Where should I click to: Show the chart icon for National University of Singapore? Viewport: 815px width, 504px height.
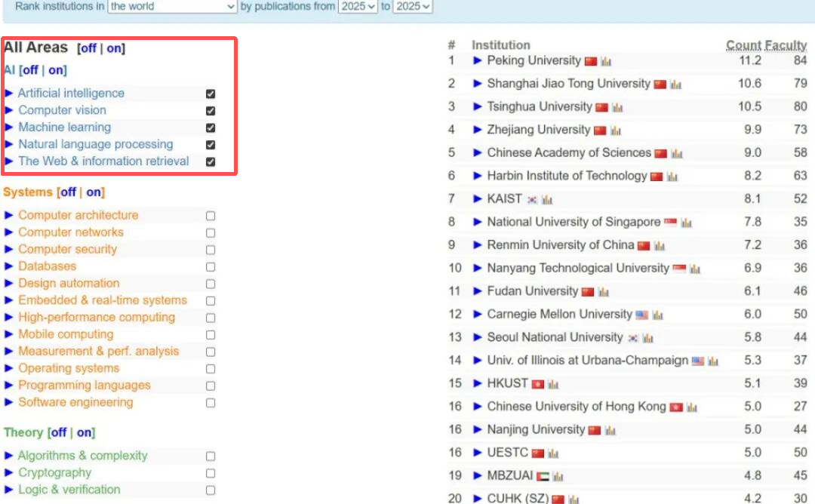(x=686, y=223)
